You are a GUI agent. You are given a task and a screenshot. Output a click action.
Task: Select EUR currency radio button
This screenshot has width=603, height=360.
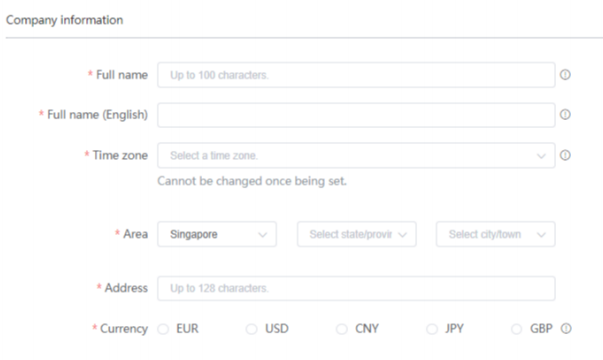tap(163, 329)
